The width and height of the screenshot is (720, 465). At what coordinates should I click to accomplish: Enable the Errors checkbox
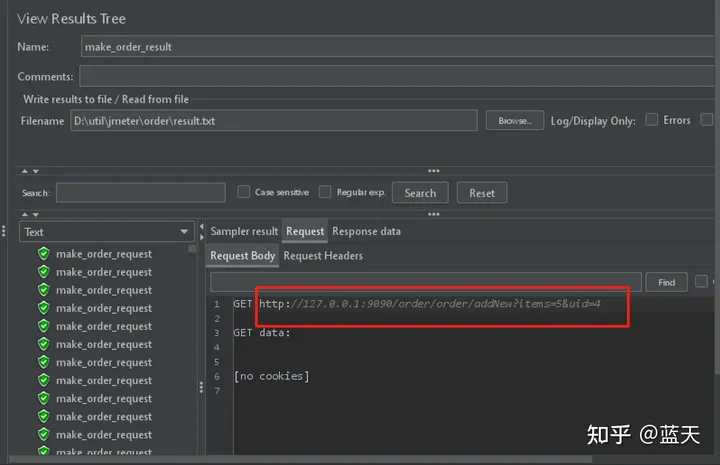click(652, 120)
